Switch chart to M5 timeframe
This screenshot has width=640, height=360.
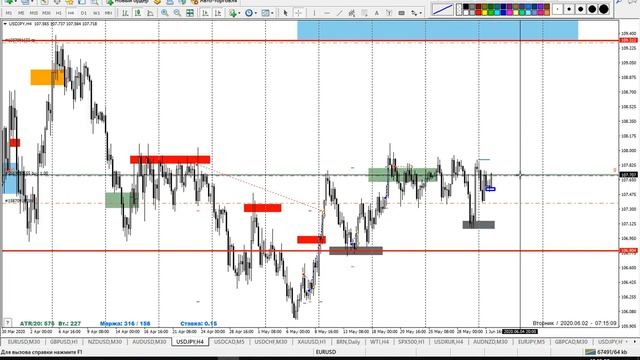pyautogui.click(x=21, y=13)
